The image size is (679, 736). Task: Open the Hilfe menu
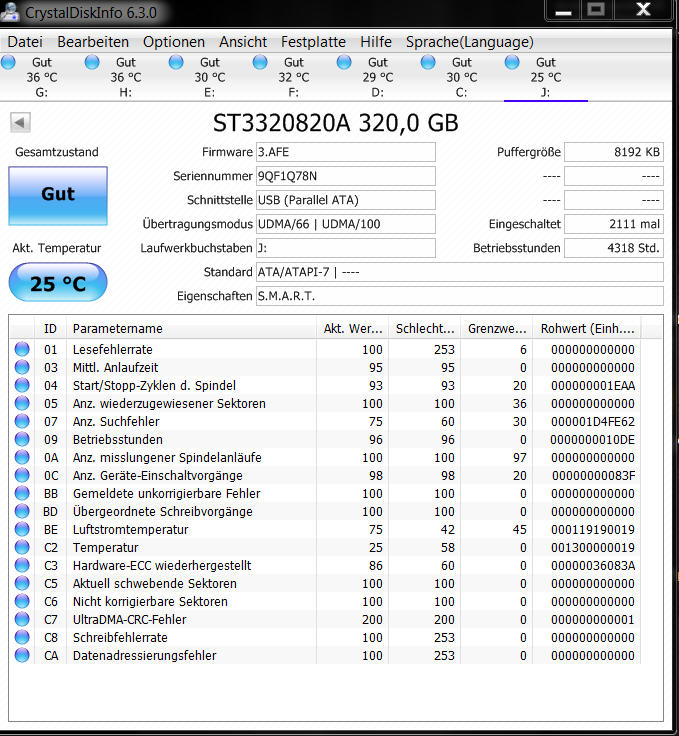click(376, 42)
